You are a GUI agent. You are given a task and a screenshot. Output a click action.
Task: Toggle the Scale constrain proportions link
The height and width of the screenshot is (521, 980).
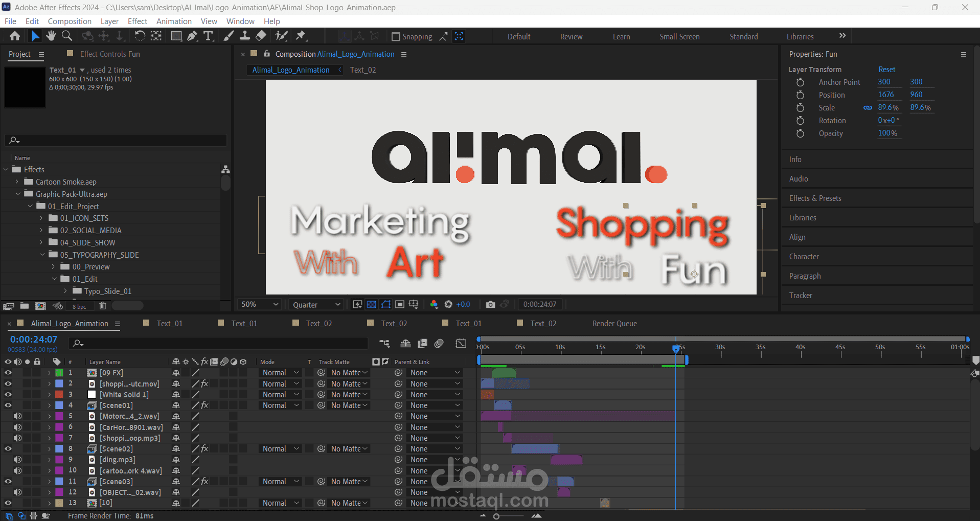(x=868, y=108)
